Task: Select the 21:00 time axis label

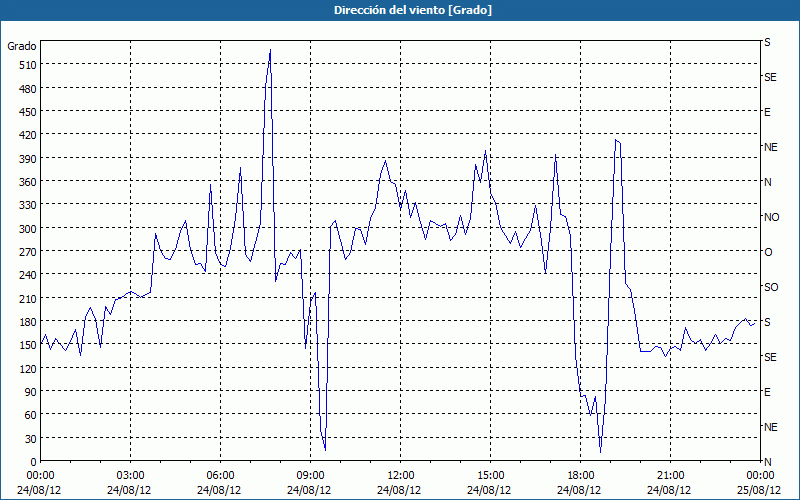Action: click(x=670, y=476)
